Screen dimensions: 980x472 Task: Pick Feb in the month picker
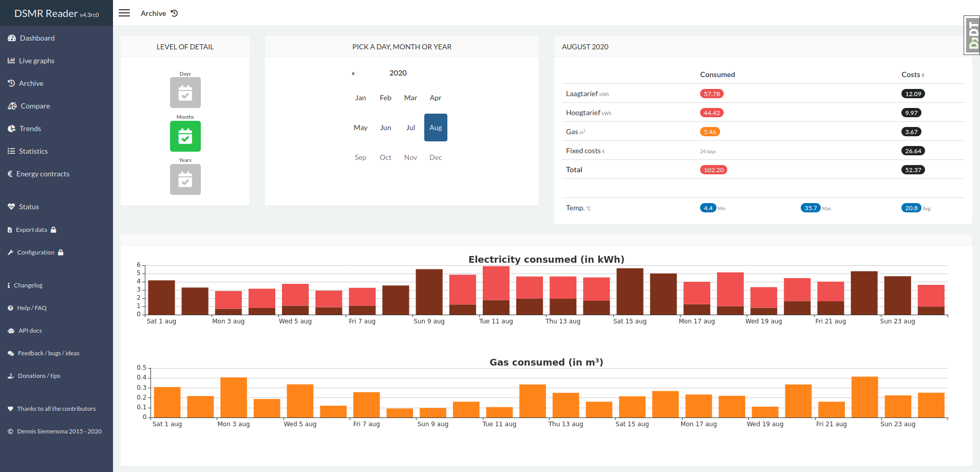coord(386,98)
